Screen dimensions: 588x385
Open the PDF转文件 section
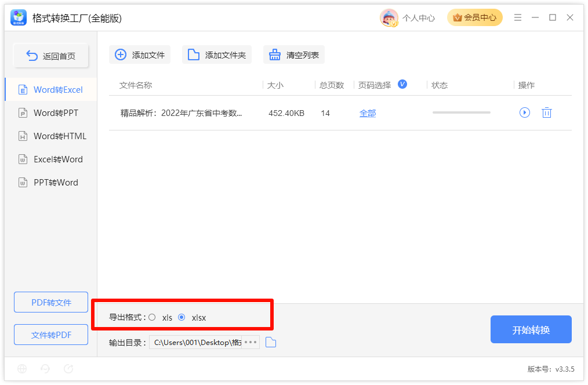(51, 302)
